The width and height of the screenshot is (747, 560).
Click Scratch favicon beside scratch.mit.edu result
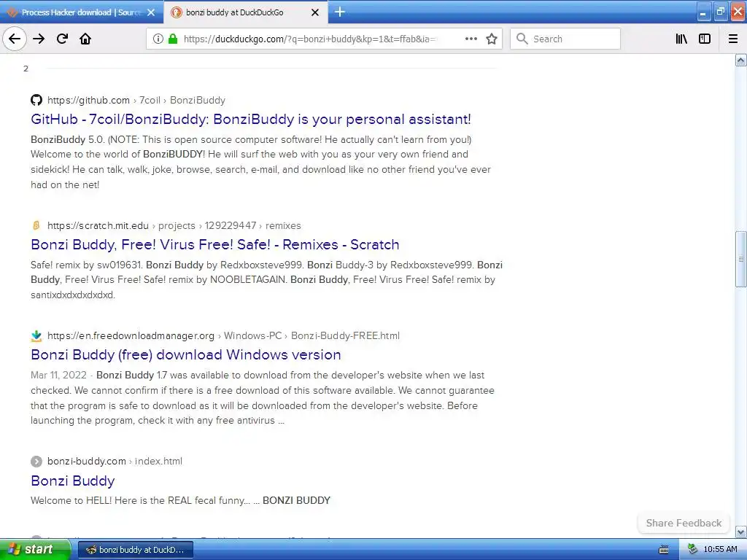(36, 225)
